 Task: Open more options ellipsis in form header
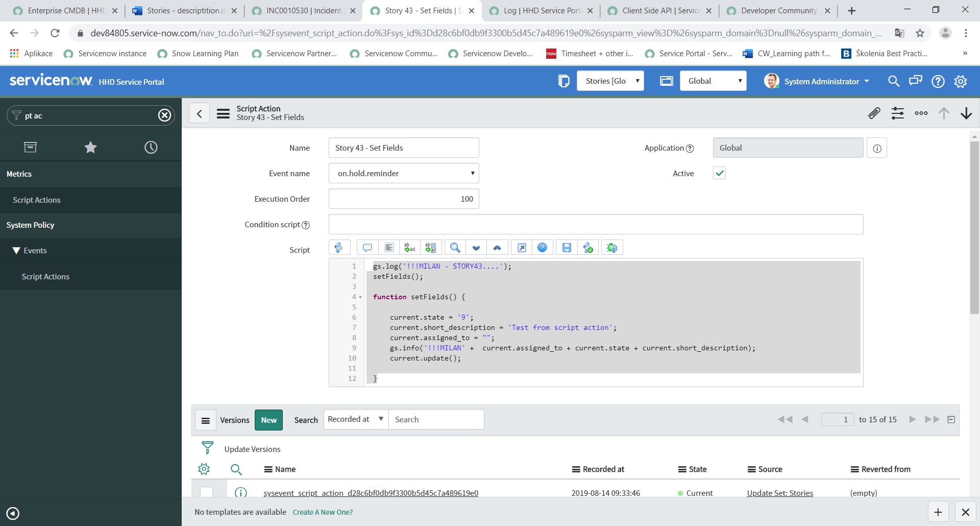pos(921,113)
